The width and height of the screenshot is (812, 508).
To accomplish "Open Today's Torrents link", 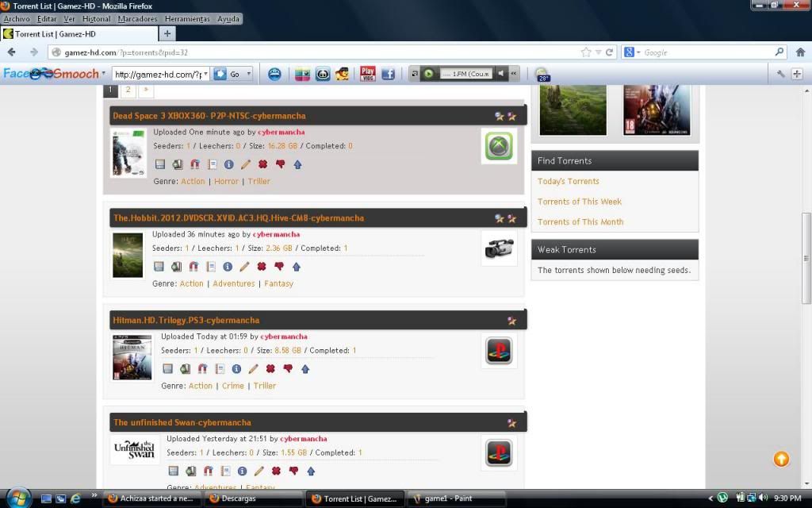I will 568,181.
